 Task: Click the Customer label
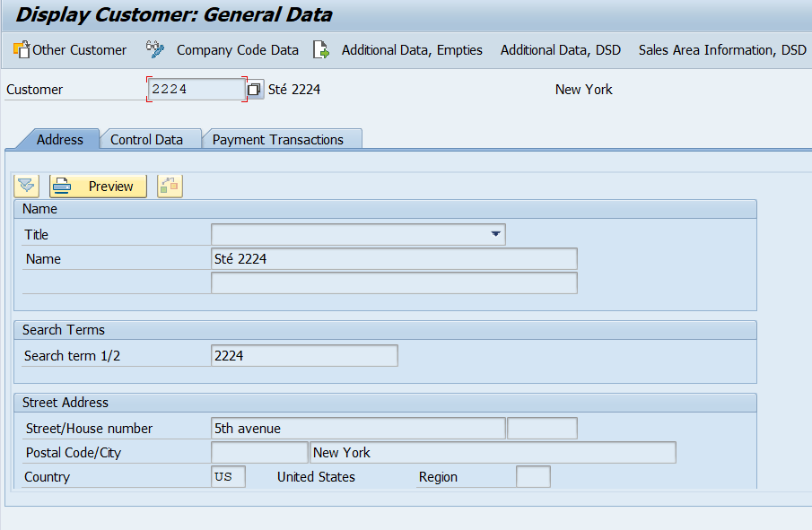coord(34,90)
